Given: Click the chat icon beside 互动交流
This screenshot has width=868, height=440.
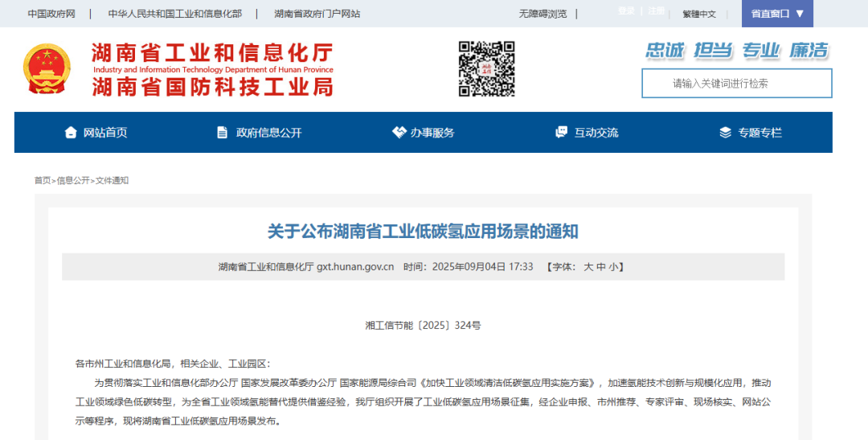Looking at the screenshot, I should tap(561, 133).
